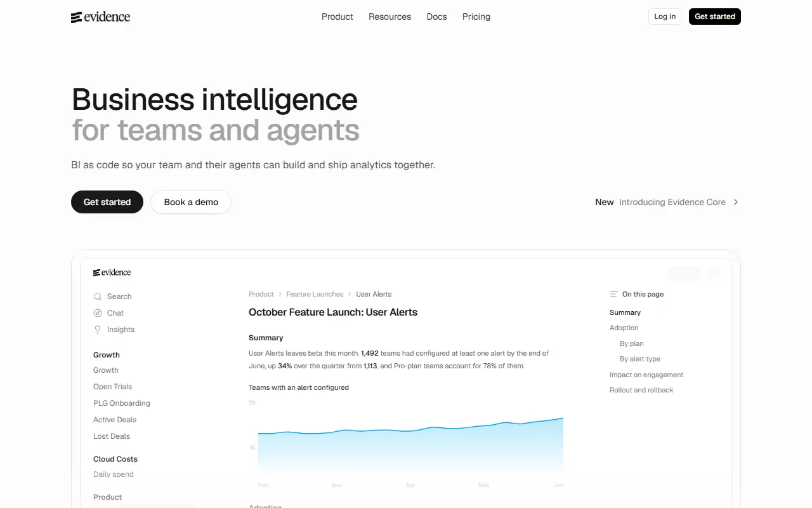Click the Evidence logo inside dashboard preview
The height and width of the screenshot is (508, 812).
(x=112, y=272)
